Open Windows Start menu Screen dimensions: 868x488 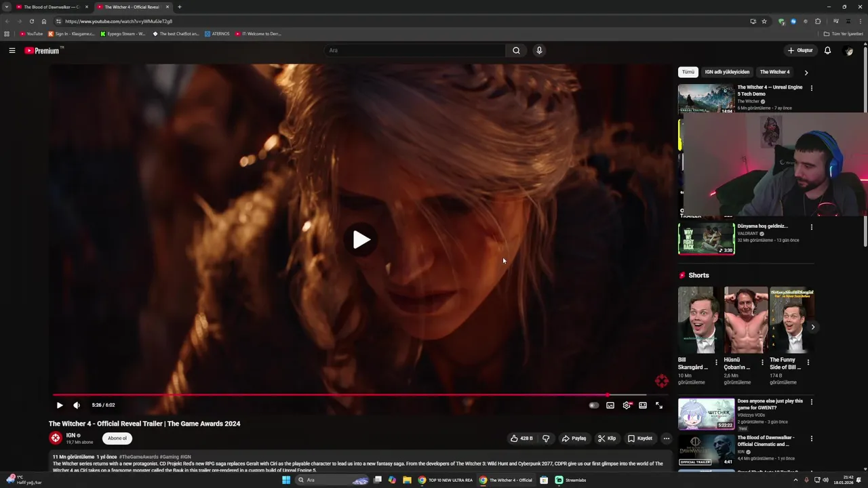[x=286, y=480]
